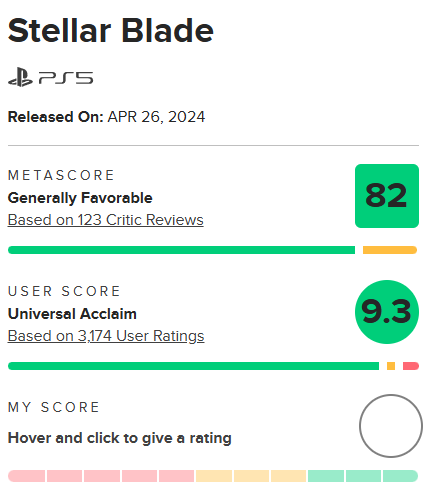The image size is (431, 491).
Task: Select the first green rating segment in My Score
Action: [326, 476]
